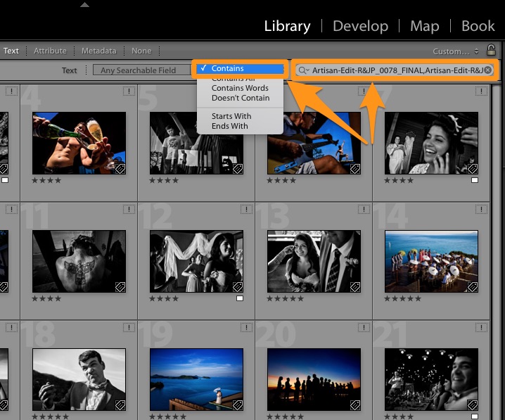Click keyword badge on cell 19 ocean photo
The image size is (505, 420).
coord(238,405)
